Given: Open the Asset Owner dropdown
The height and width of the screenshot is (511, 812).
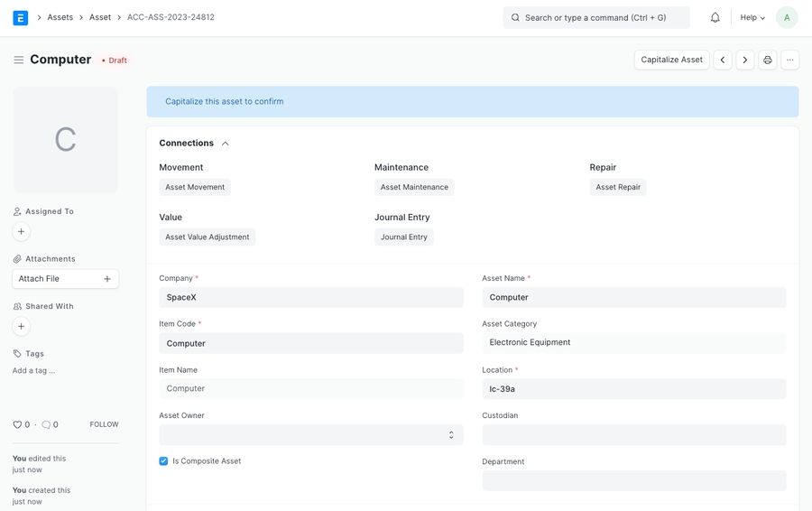Looking at the screenshot, I should click(310, 435).
